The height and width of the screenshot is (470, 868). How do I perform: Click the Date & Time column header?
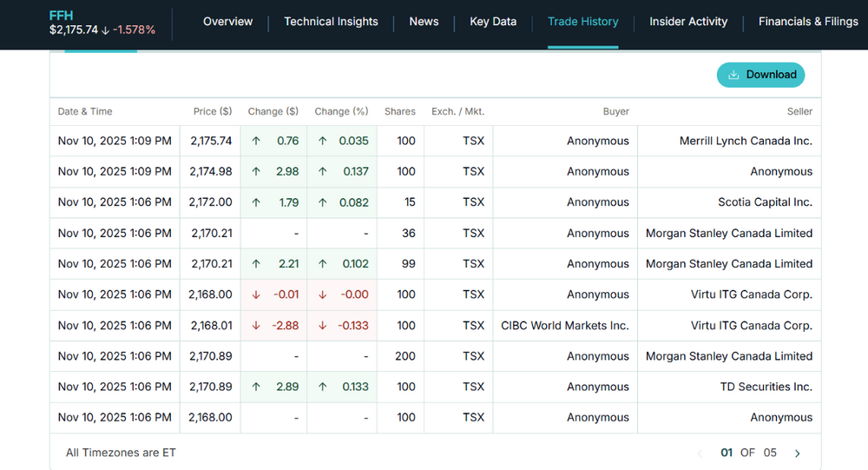(x=85, y=111)
